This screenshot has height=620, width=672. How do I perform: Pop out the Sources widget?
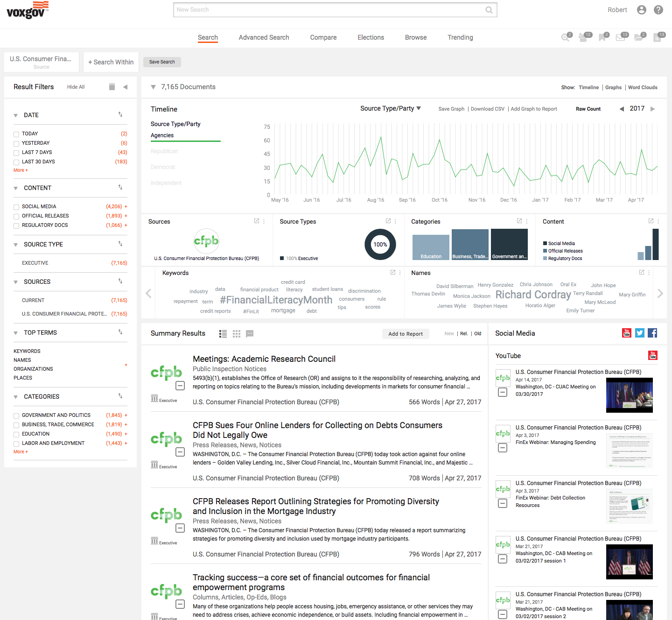(257, 221)
